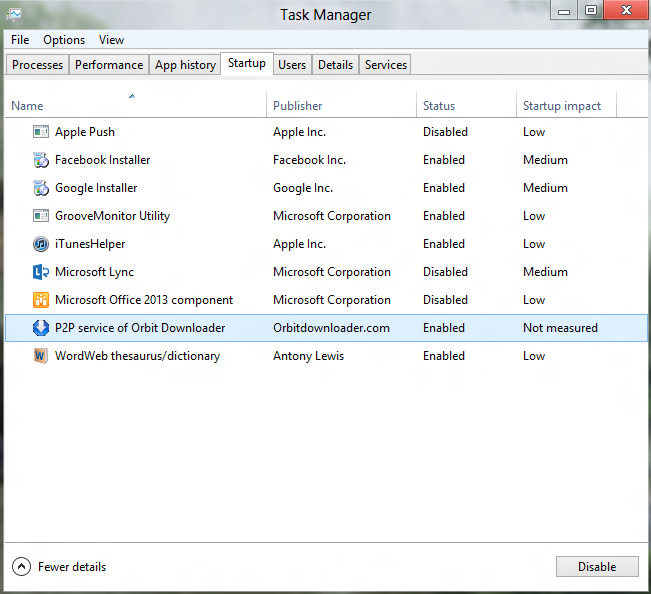Select the Microsoft Lync icon
Viewport: 651px width, 594px height.
(x=41, y=272)
